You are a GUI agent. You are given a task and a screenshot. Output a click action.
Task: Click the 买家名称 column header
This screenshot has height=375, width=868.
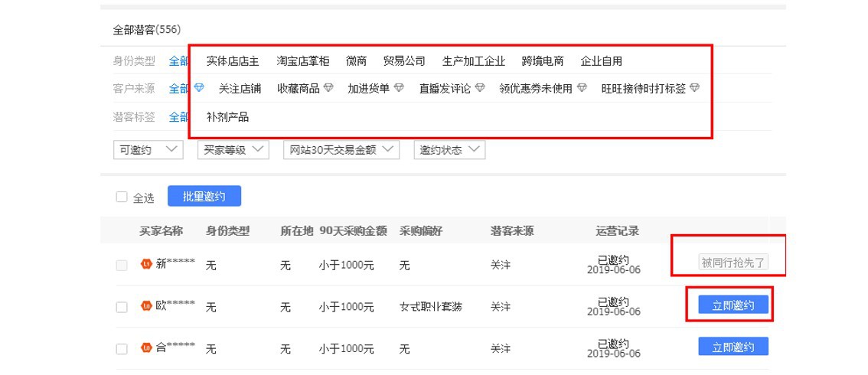click(x=161, y=230)
